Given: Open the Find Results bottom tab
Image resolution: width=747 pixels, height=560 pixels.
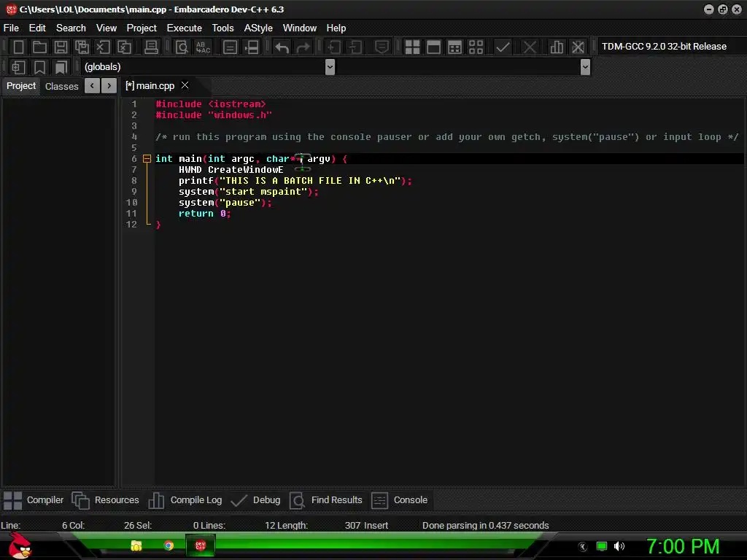Looking at the screenshot, I should (x=326, y=500).
